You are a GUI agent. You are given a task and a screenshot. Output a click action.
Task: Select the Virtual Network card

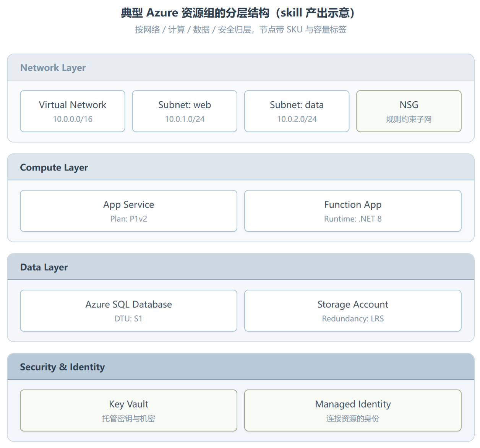click(x=73, y=111)
